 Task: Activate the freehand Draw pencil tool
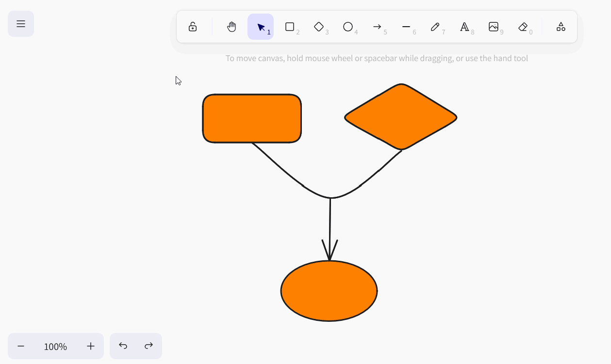point(435,27)
